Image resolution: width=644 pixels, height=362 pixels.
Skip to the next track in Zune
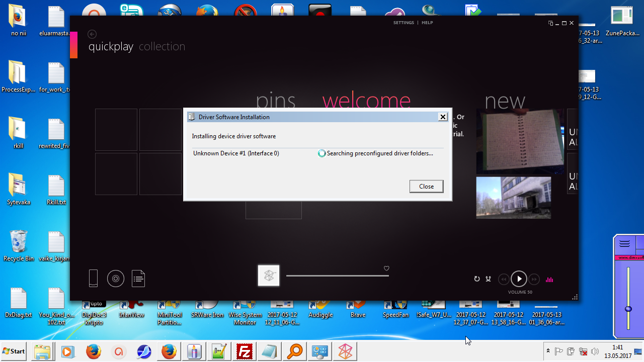click(x=534, y=279)
